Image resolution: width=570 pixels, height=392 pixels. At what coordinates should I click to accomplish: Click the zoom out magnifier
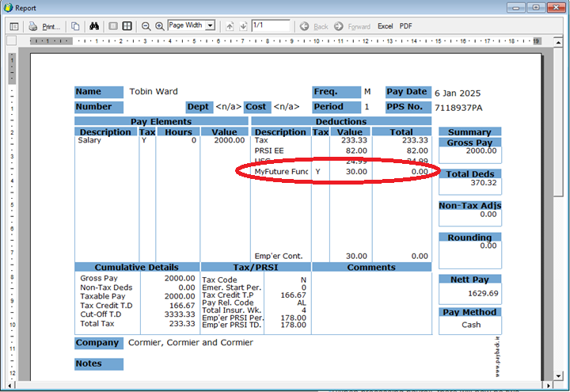146,26
